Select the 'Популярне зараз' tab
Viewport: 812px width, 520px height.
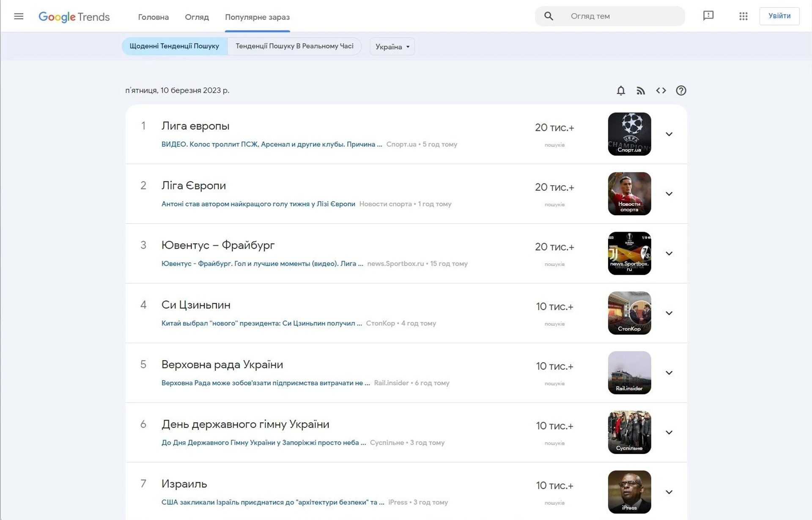point(257,17)
